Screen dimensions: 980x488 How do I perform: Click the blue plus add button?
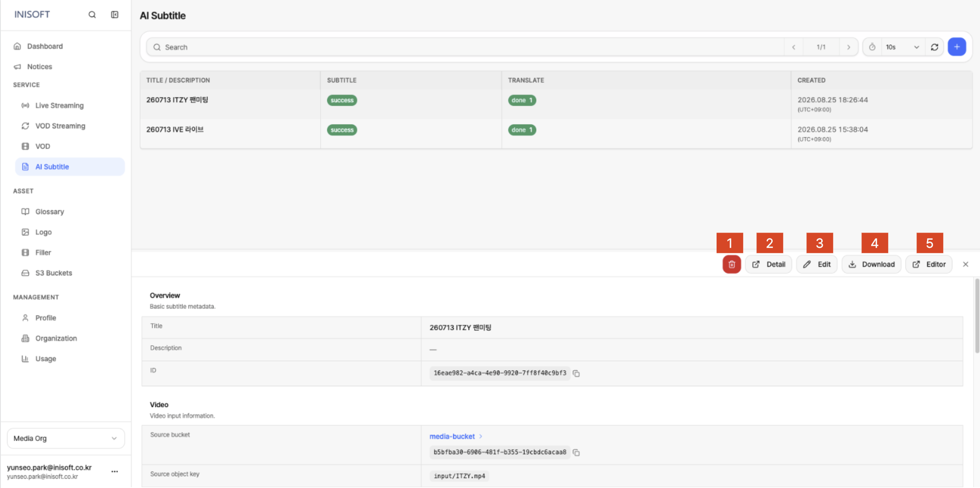tap(957, 47)
